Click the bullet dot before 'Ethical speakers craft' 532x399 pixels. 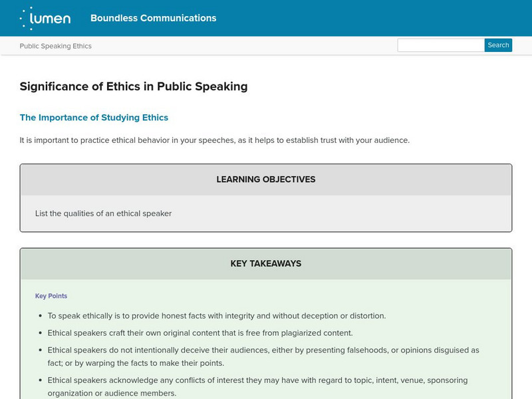click(41, 332)
